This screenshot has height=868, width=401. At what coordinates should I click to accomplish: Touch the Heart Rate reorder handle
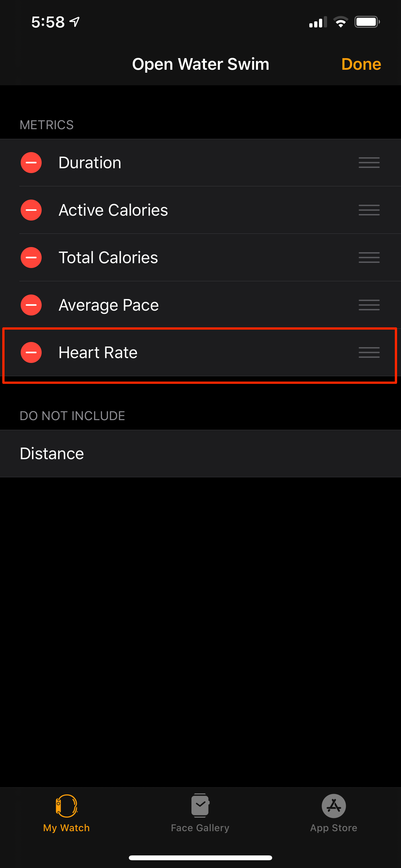[x=369, y=352]
